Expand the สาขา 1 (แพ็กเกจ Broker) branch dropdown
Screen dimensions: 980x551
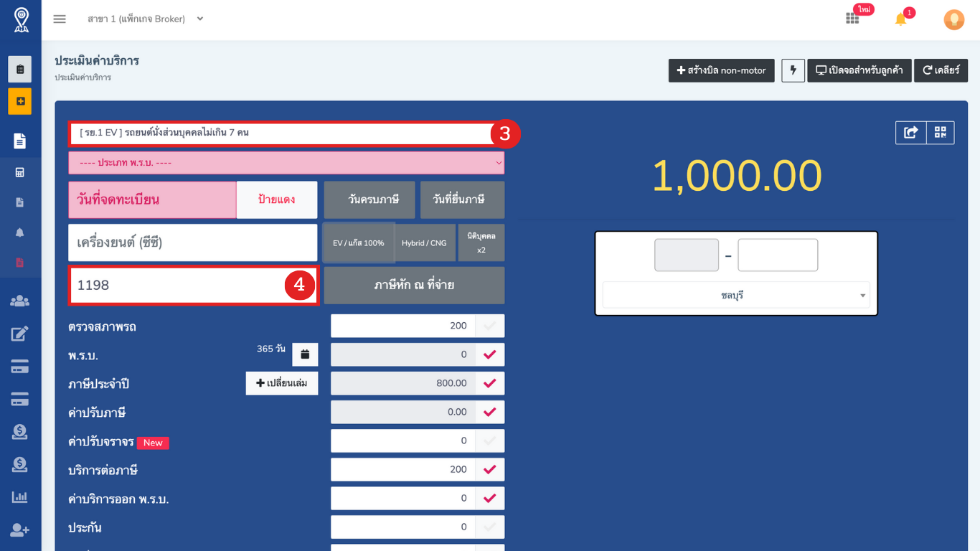coord(146,19)
